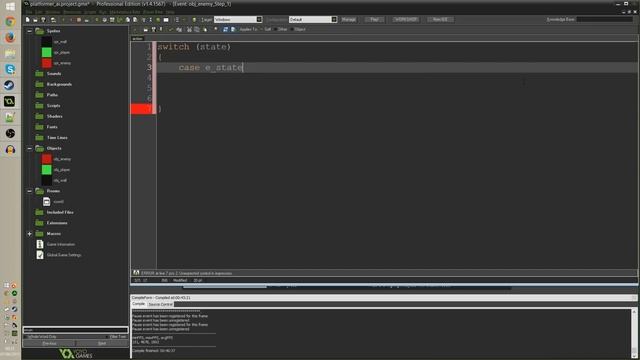The height and width of the screenshot is (360, 640).
Task: Run the game with green play icon
Action: coord(63,20)
